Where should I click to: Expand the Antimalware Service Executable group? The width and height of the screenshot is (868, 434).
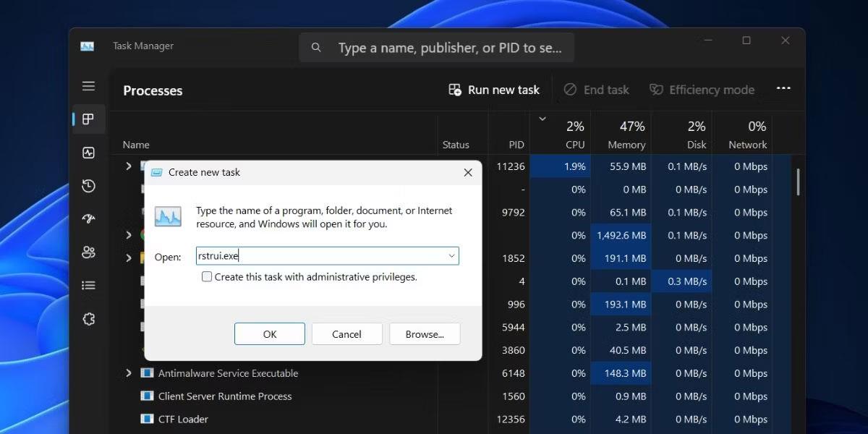pyautogui.click(x=129, y=373)
